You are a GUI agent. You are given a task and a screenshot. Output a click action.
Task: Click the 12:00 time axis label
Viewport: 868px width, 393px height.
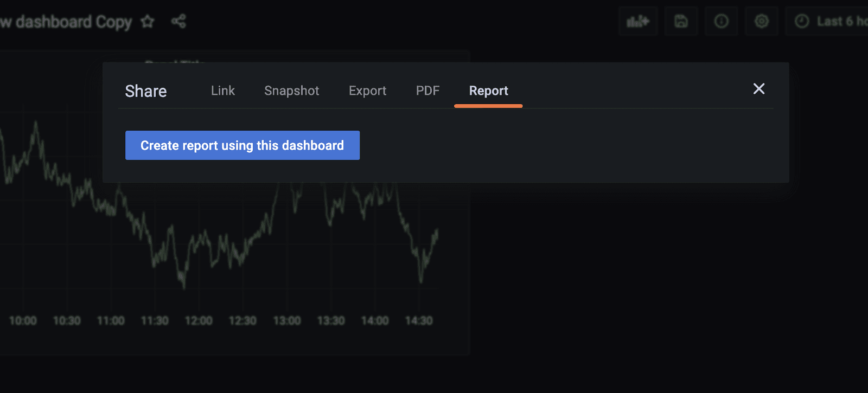coord(199,321)
